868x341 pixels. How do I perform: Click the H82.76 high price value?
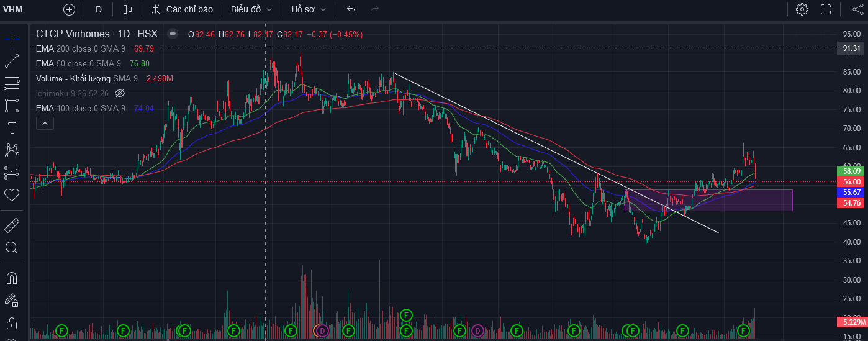pos(231,34)
